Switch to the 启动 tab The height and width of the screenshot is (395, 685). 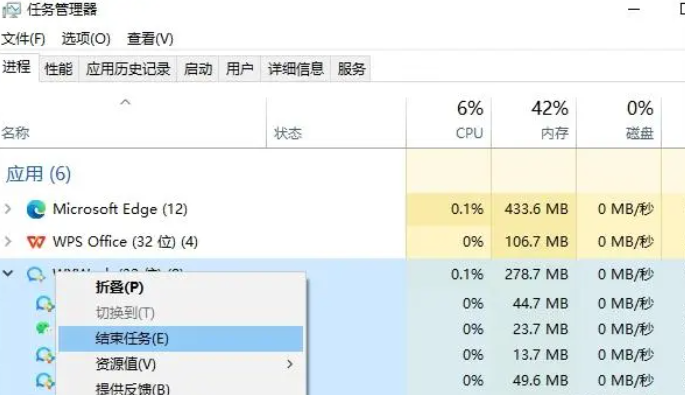pos(198,69)
